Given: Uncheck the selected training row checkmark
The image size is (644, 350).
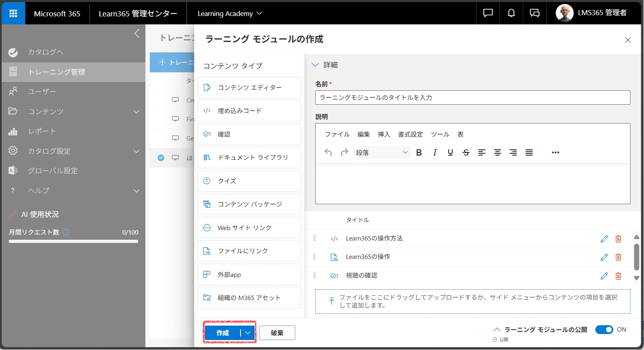Looking at the screenshot, I should click(161, 157).
